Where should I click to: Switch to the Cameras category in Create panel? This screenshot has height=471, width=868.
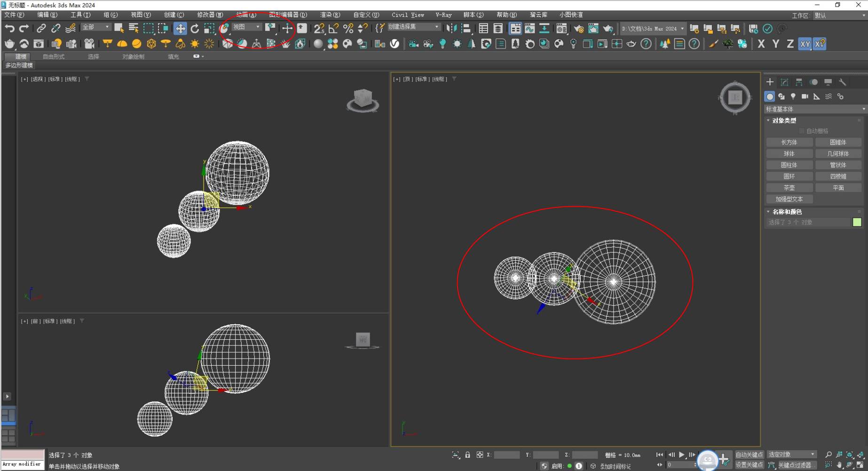click(805, 96)
